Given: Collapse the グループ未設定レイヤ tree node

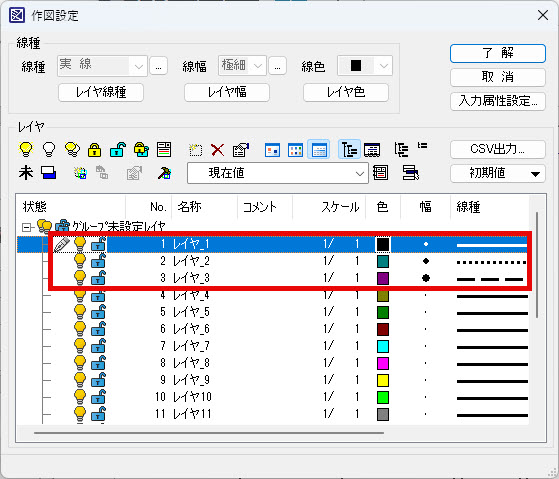Looking at the screenshot, I should click(26, 227).
